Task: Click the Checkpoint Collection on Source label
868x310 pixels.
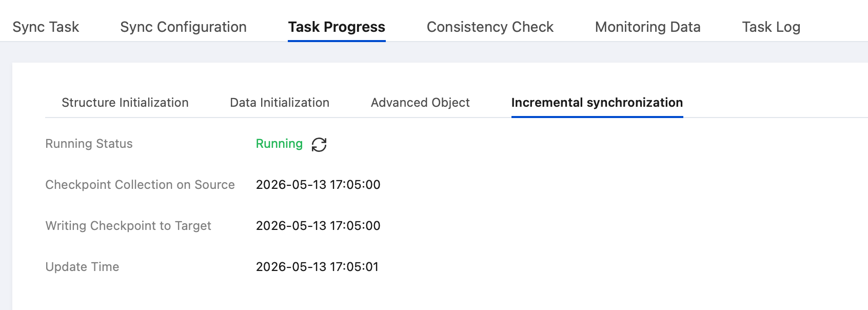Action: click(x=140, y=185)
